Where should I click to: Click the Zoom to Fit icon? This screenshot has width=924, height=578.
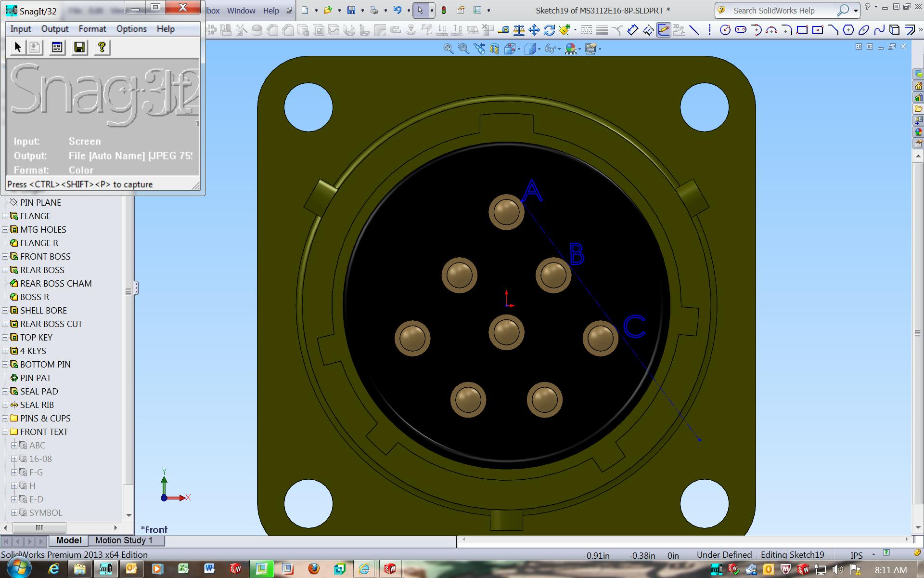(448, 49)
